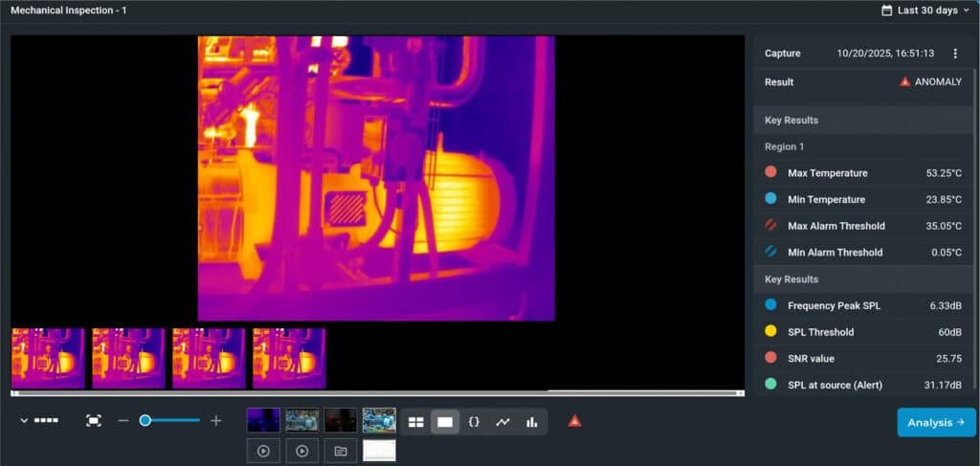Screen dimensions: 980x466
Task: Select the first thermal image thumbnail
Action: click(49, 358)
